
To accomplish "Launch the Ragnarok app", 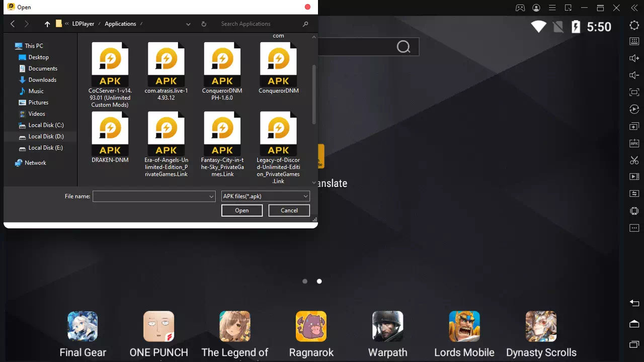I will 311,326.
